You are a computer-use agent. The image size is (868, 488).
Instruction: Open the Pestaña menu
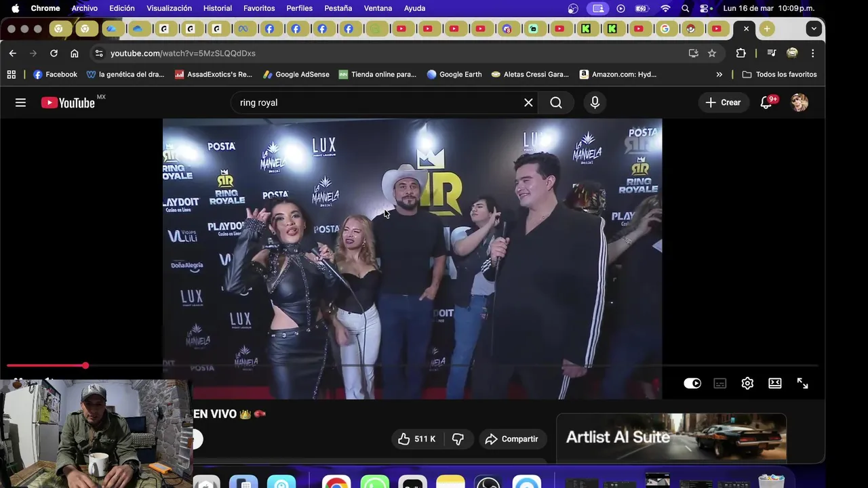pyautogui.click(x=338, y=8)
